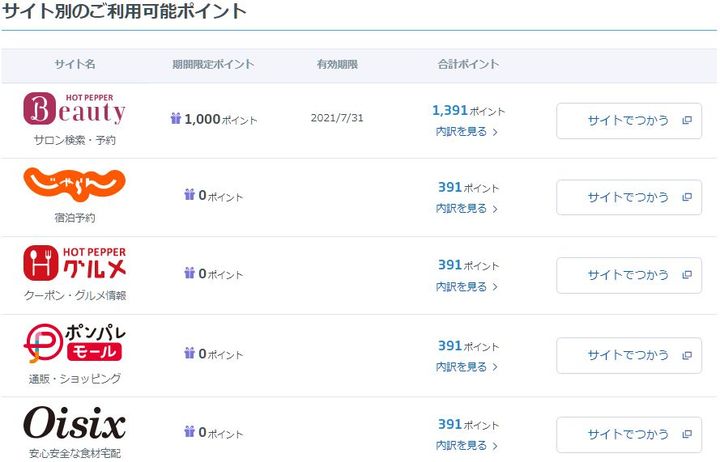720x462 pixels.
Task: Open Oisix via サイトでつかう button
Action: (628, 435)
